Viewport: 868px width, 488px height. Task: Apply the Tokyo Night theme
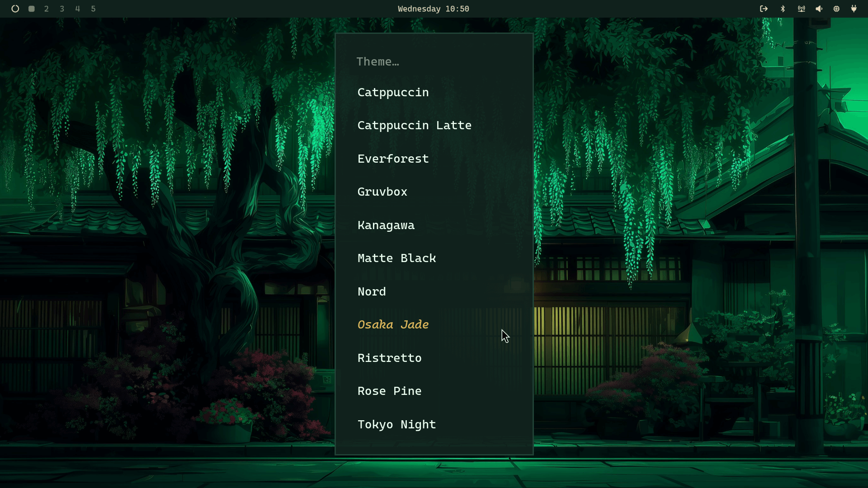396,424
